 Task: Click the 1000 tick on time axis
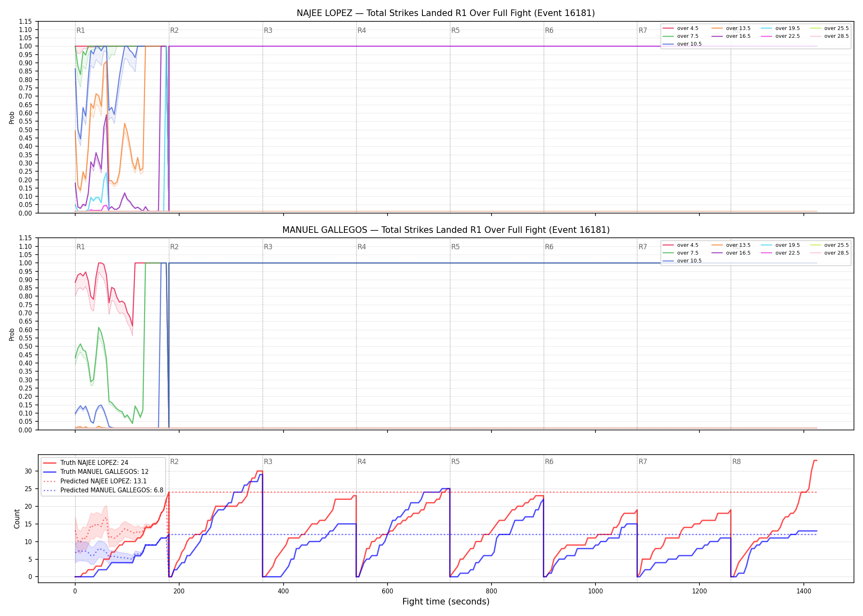point(595,591)
